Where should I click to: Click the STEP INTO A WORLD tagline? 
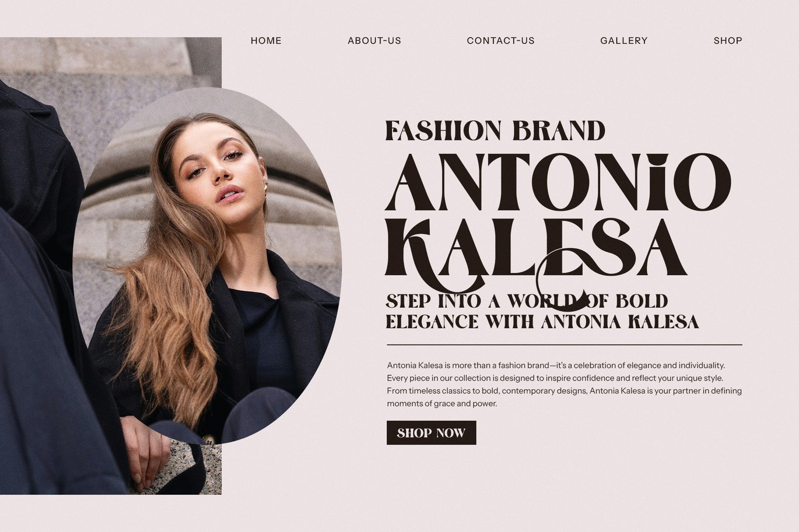527,301
